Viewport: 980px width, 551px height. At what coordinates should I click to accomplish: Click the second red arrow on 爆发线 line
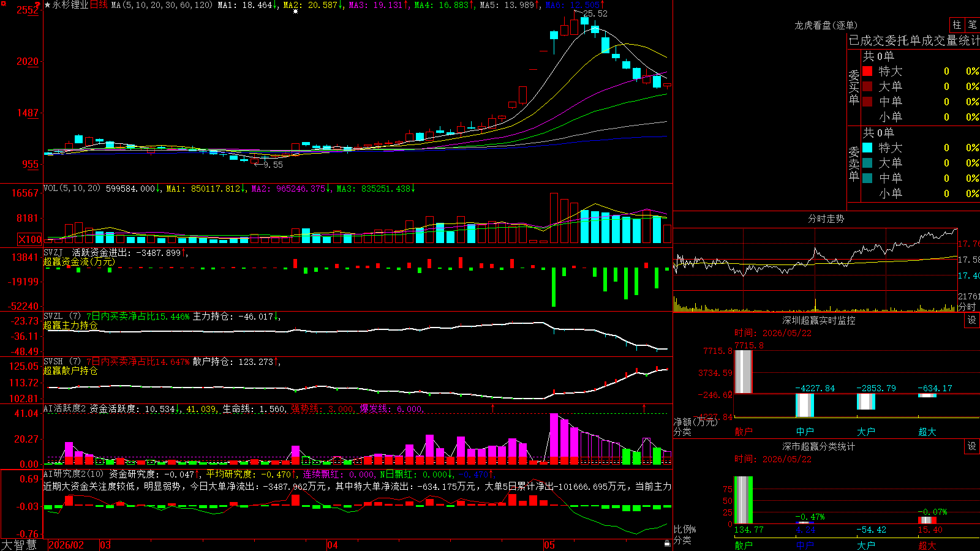(644, 408)
